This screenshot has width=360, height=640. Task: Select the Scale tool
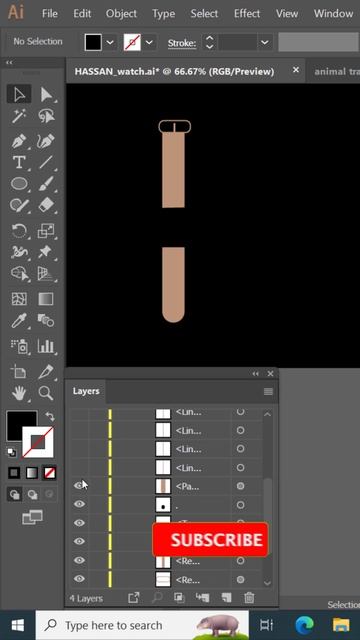pos(46,231)
